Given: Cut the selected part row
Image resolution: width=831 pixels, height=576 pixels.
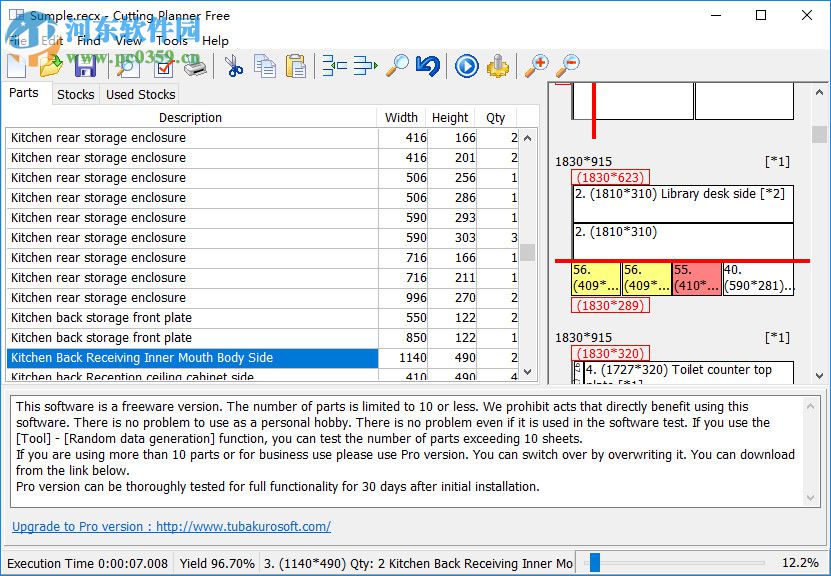Looking at the screenshot, I should (236, 66).
